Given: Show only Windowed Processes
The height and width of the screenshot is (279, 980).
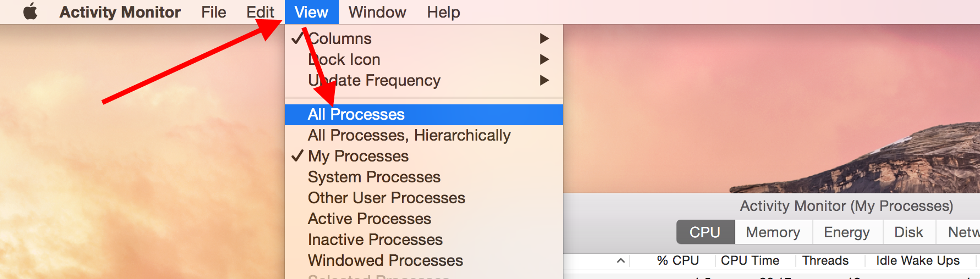Looking at the screenshot, I should point(385,260).
